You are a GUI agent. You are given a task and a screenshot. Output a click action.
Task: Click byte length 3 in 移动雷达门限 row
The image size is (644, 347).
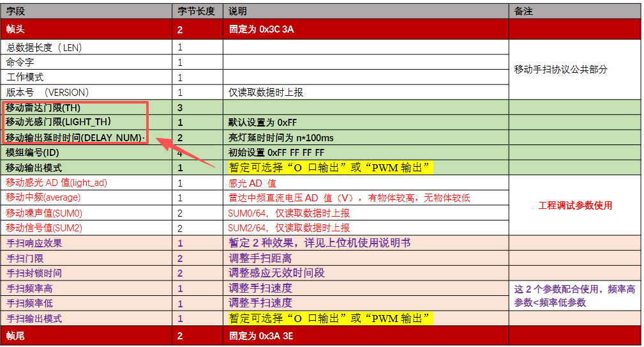point(180,108)
